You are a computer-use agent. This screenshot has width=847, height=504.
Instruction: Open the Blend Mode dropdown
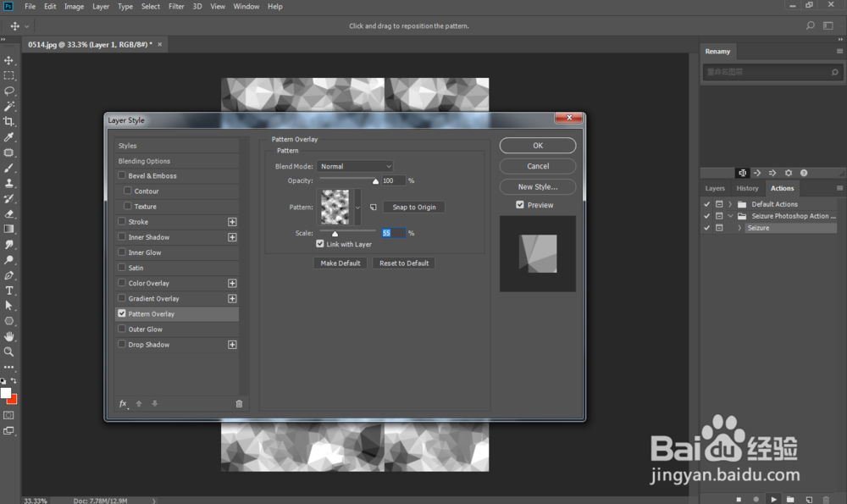pyautogui.click(x=355, y=166)
